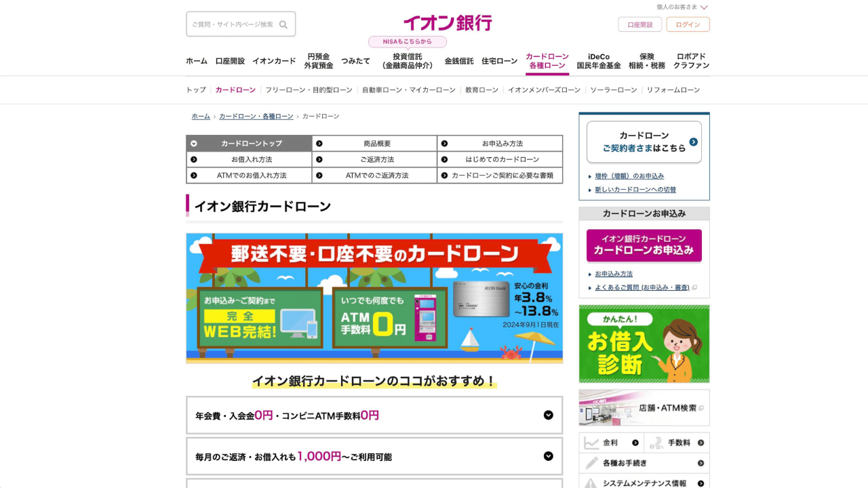868x488 pixels.
Task: Open 投資信託 menu item
Action: click(408, 61)
